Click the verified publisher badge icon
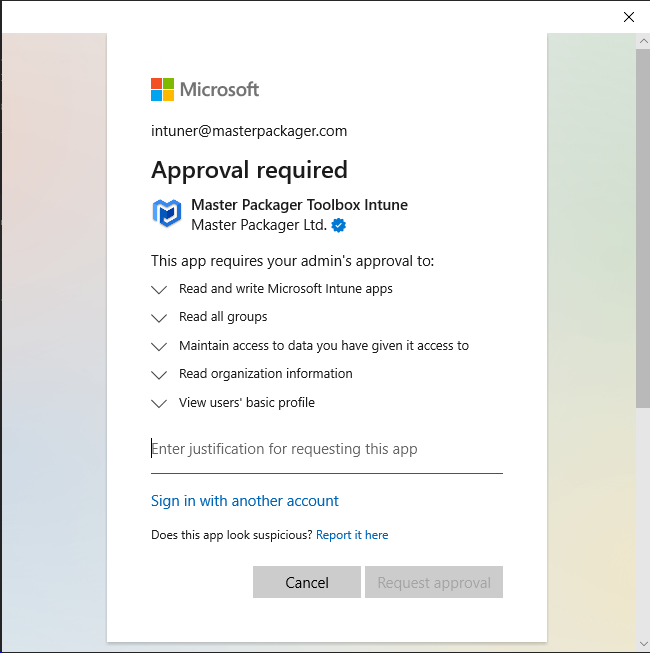The height and width of the screenshot is (653, 650). [x=339, y=225]
